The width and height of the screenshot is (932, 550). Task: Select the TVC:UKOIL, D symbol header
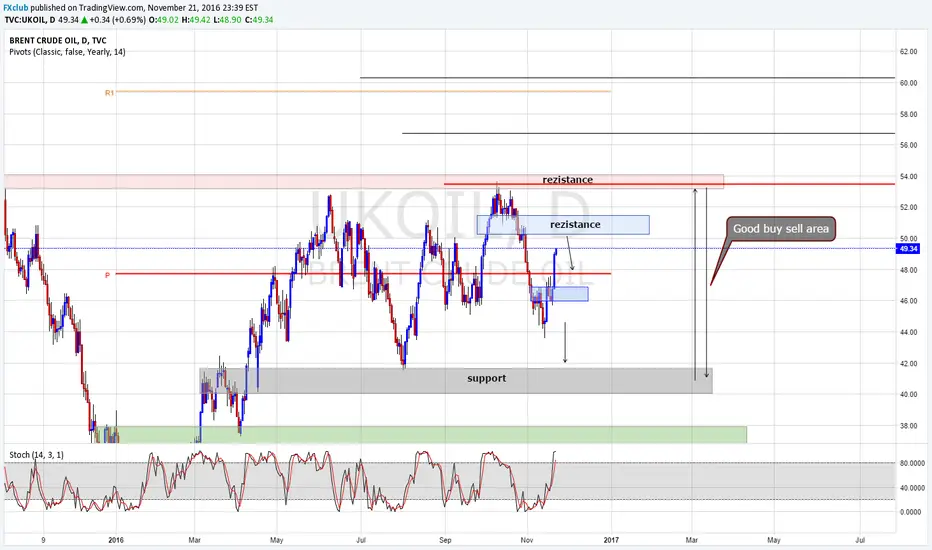click(30, 20)
